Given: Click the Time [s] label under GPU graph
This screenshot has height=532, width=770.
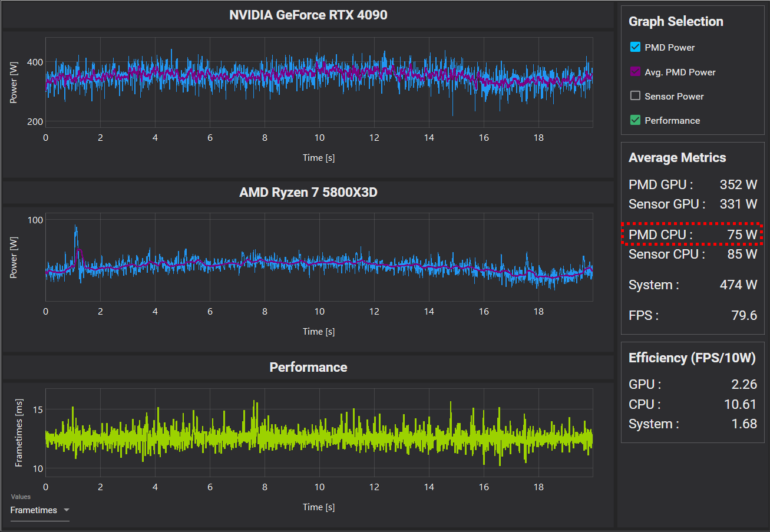Looking at the screenshot, I should tap(319, 158).
